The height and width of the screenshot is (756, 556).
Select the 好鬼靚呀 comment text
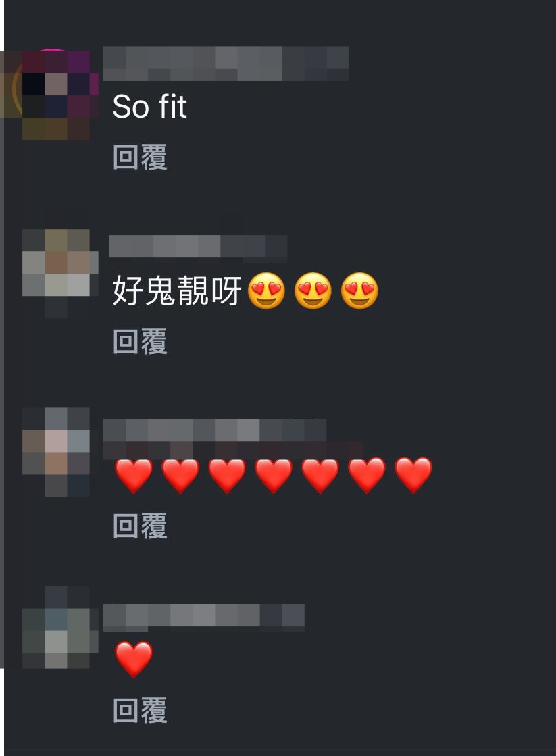click(x=177, y=291)
